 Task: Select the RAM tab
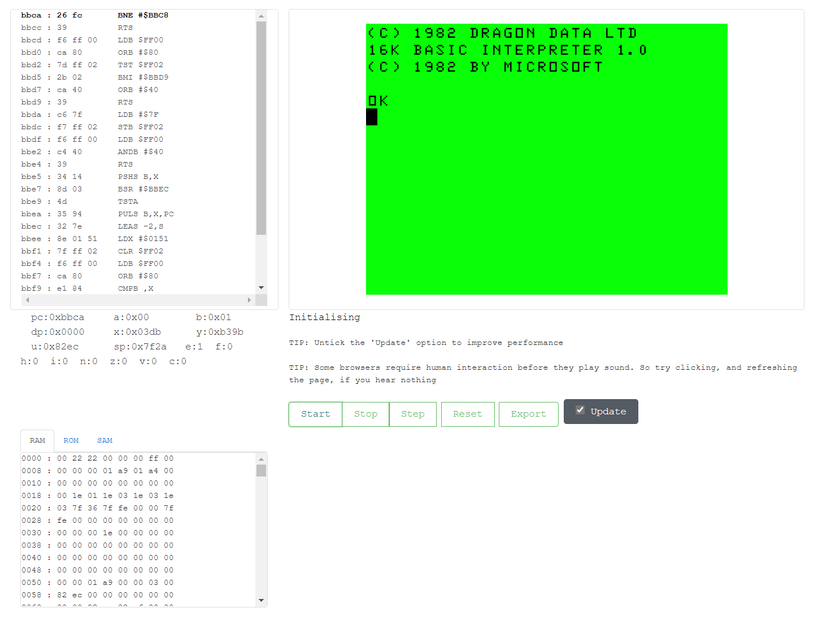pos(37,440)
